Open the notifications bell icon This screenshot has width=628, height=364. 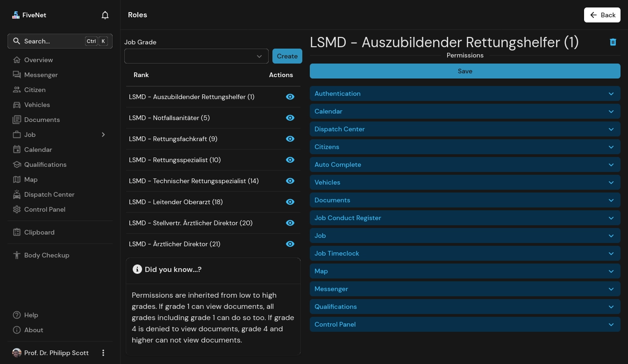pos(105,15)
